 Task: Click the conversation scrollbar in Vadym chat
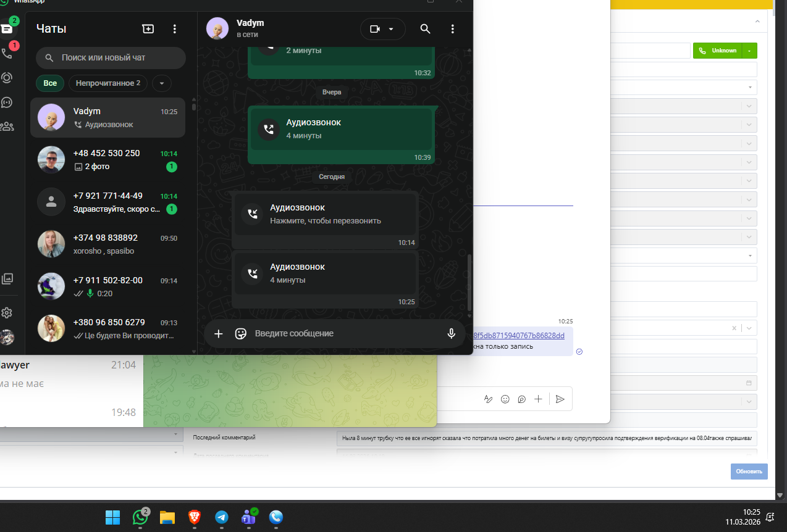pos(469,282)
